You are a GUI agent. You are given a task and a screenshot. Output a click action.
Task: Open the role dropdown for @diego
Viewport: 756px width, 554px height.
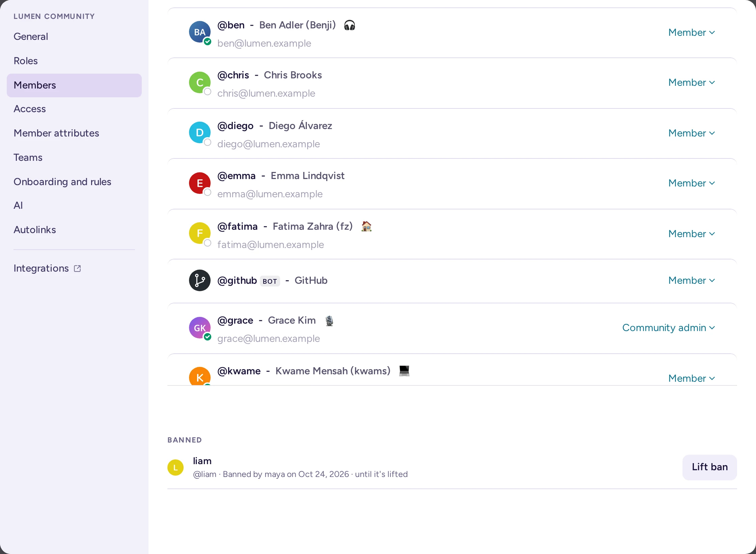pos(692,133)
